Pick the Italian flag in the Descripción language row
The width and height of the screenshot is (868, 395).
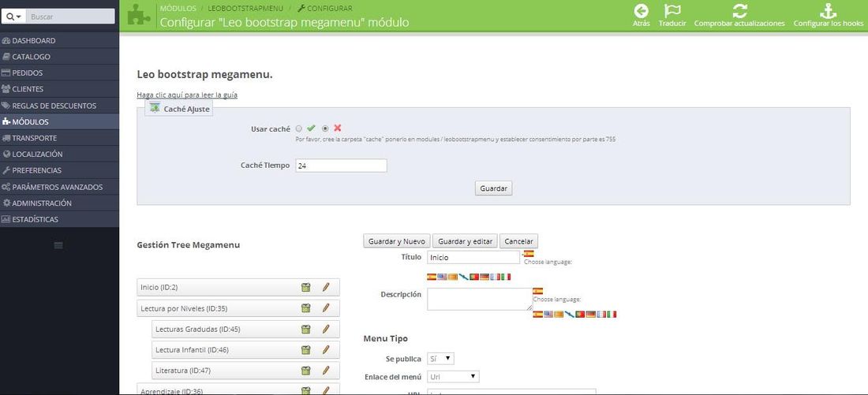click(x=611, y=315)
